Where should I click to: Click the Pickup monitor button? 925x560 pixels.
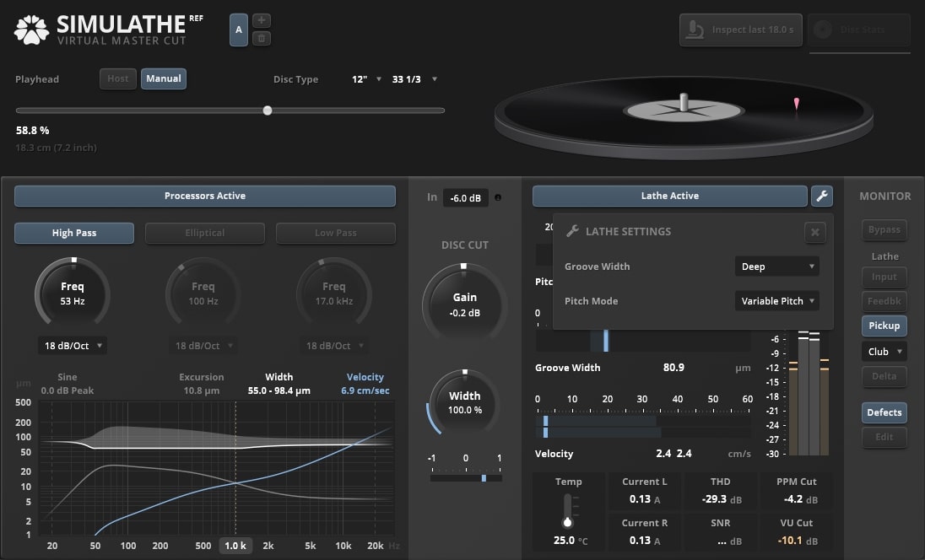pyautogui.click(x=884, y=326)
